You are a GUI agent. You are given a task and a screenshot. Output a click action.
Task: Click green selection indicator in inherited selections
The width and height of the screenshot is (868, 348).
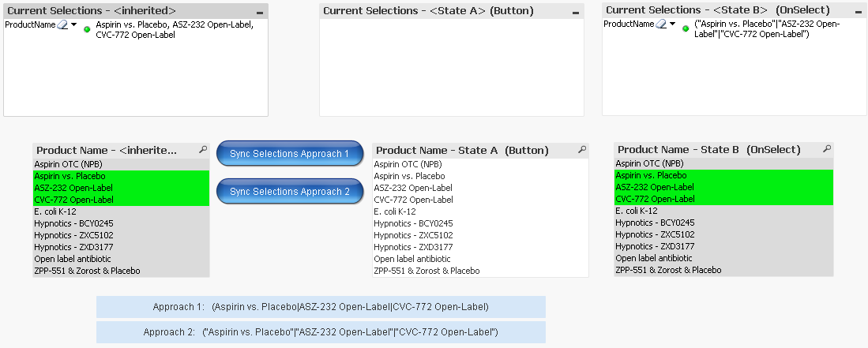(x=87, y=29)
